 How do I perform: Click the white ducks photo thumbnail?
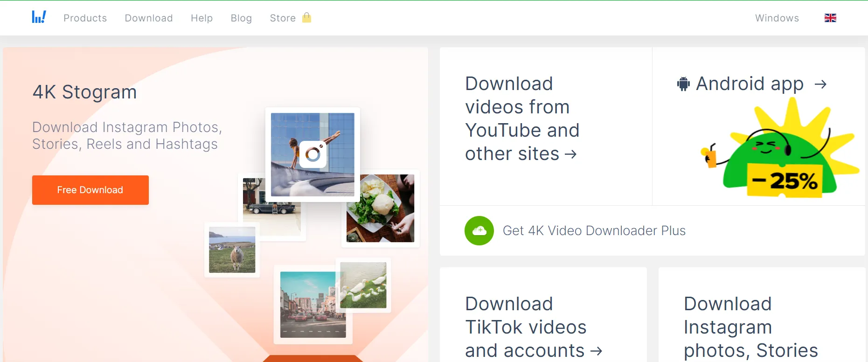point(363,285)
